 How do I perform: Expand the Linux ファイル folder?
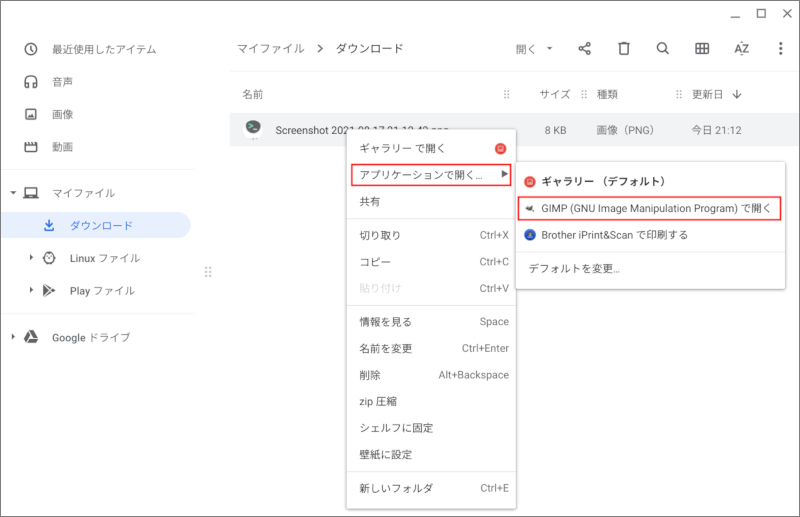click(31, 258)
